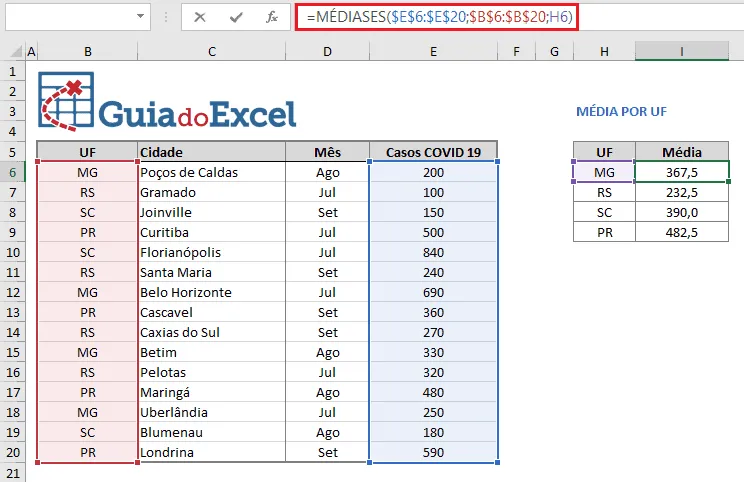Select the 'Cidade' header cell
The image size is (744, 482).
tap(212, 152)
